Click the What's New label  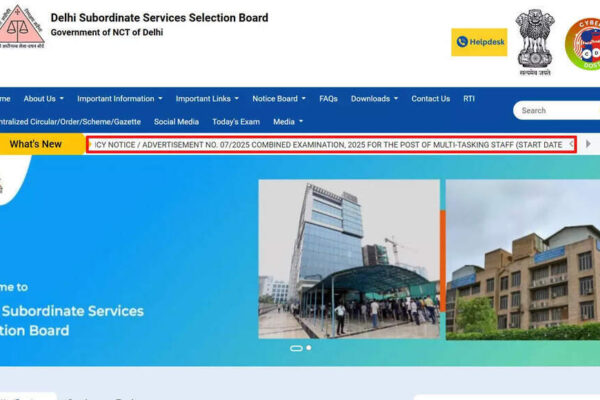pyautogui.click(x=36, y=144)
